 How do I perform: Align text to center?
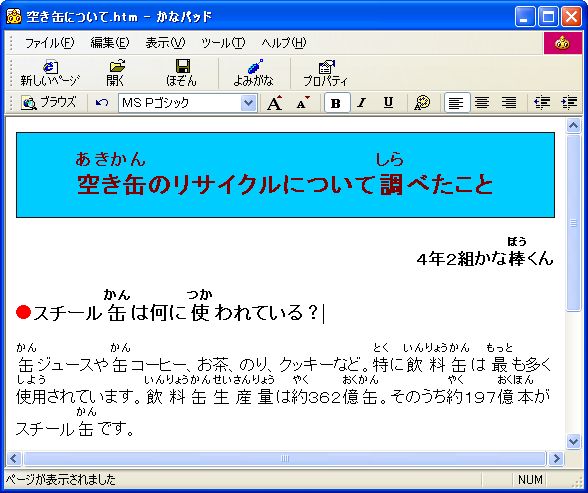pyautogui.click(x=482, y=103)
